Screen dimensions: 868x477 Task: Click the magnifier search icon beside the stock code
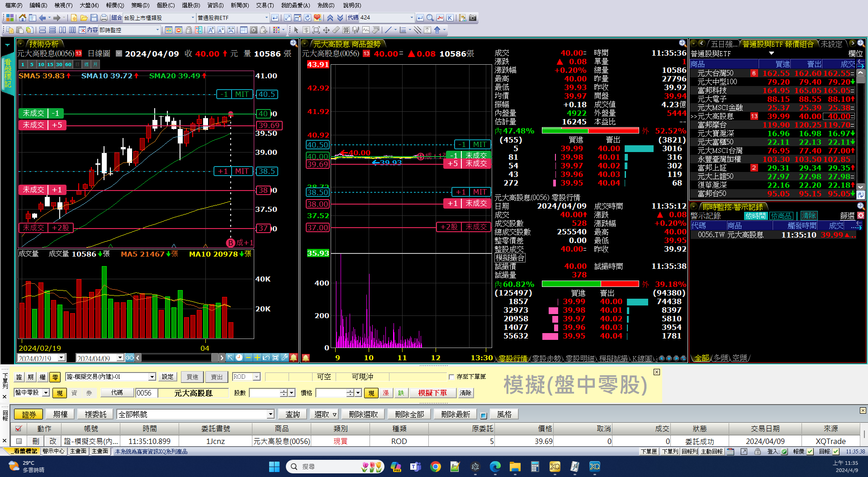tap(430, 18)
